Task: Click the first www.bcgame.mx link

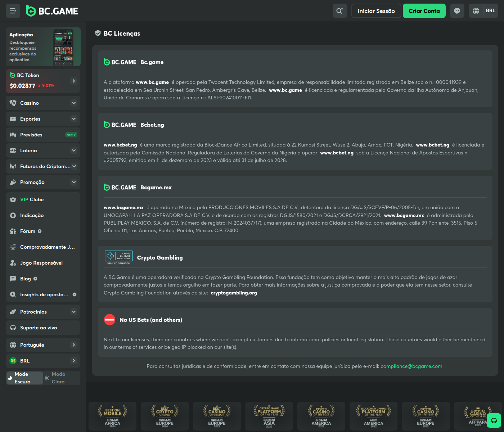Action: [123, 207]
